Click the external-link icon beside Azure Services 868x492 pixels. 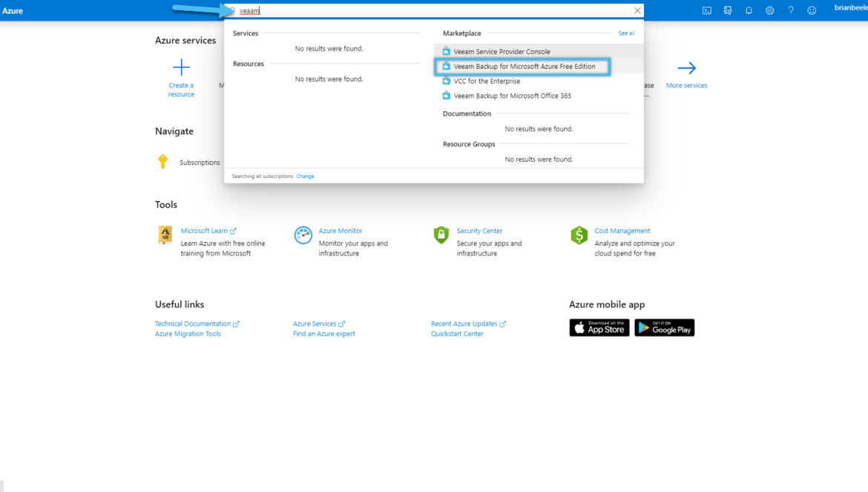click(x=341, y=324)
